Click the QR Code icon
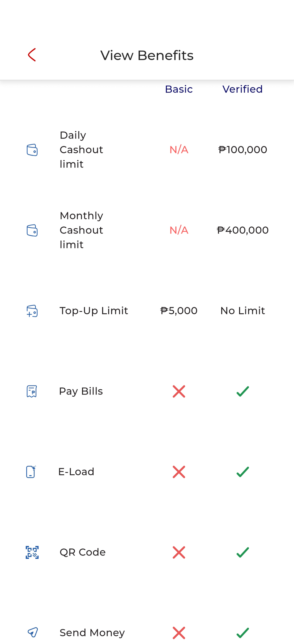 point(32,552)
